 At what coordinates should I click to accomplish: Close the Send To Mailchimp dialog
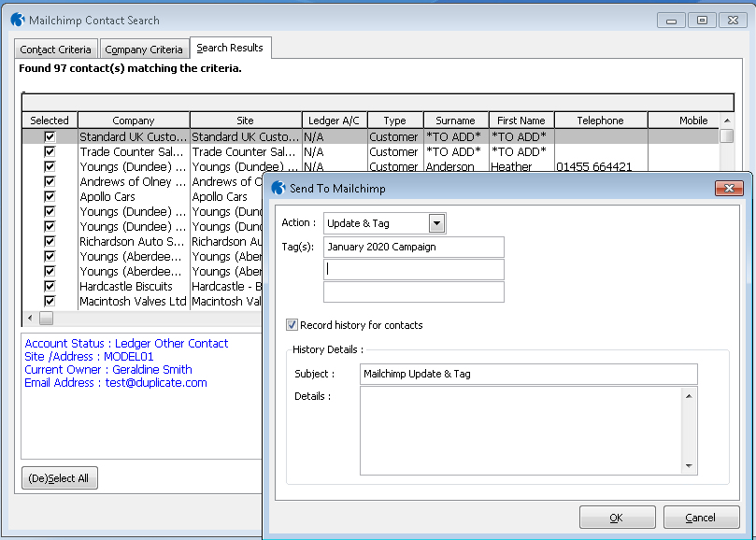pos(729,188)
